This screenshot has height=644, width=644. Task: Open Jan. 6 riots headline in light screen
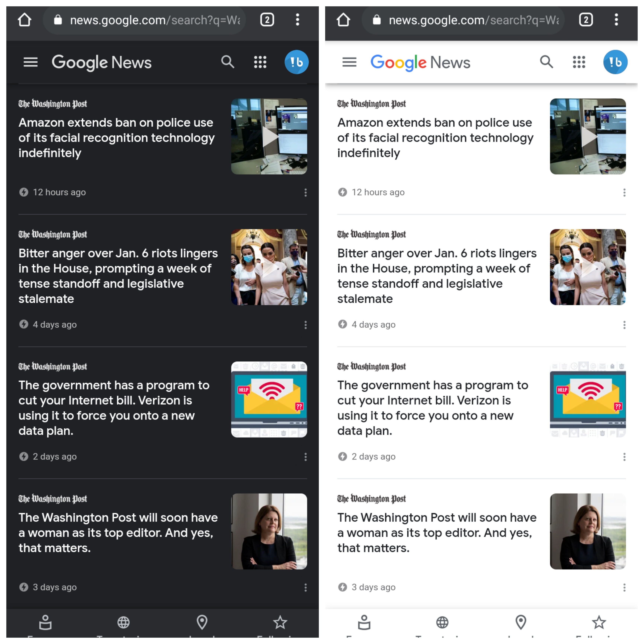point(437,276)
